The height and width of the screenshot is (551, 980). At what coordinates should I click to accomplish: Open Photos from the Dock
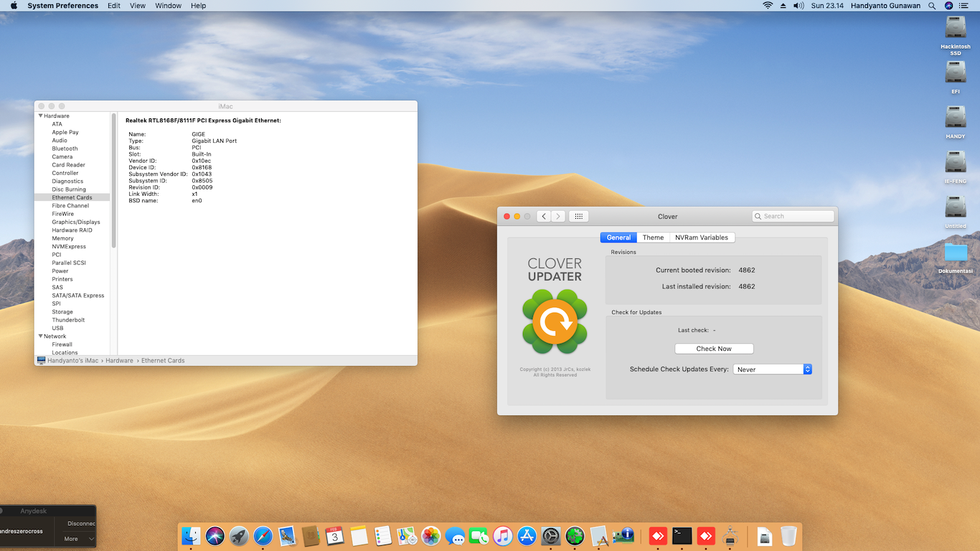tap(431, 536)
